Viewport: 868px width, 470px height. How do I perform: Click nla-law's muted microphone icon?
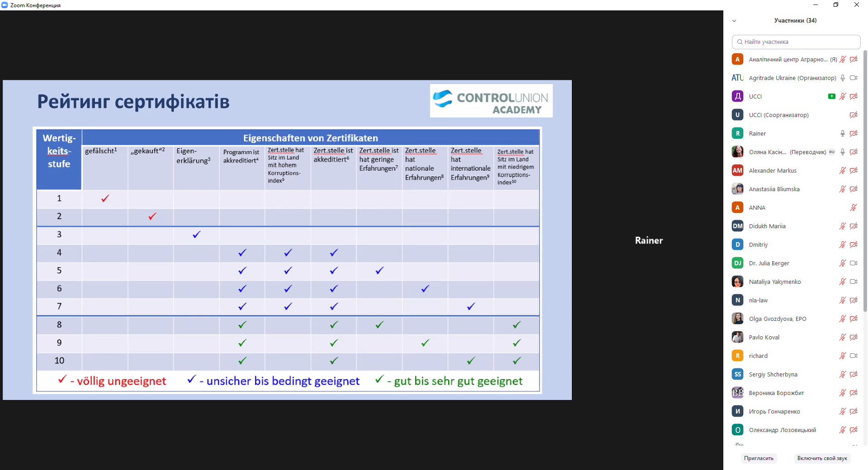tap(843, 300)
